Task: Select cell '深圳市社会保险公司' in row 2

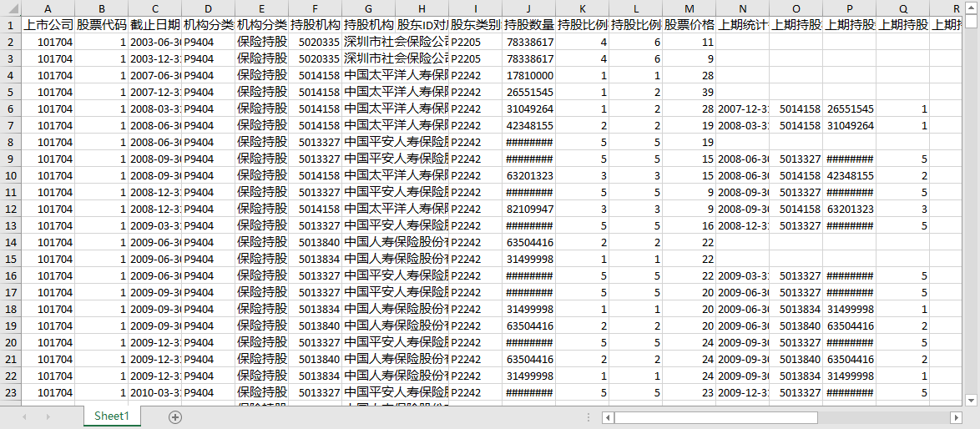Action: coord(395,42)
